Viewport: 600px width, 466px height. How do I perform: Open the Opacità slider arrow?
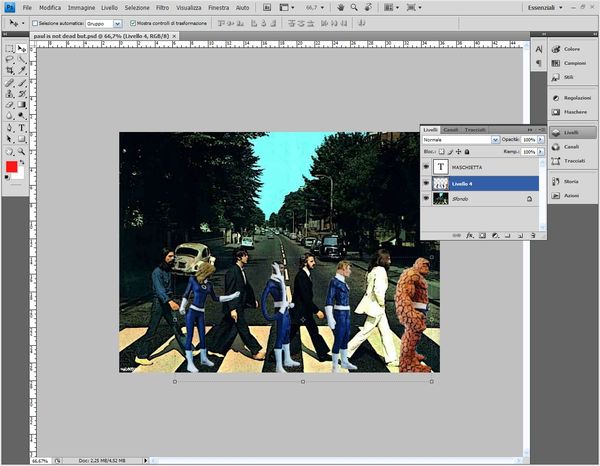coord(541,140)
